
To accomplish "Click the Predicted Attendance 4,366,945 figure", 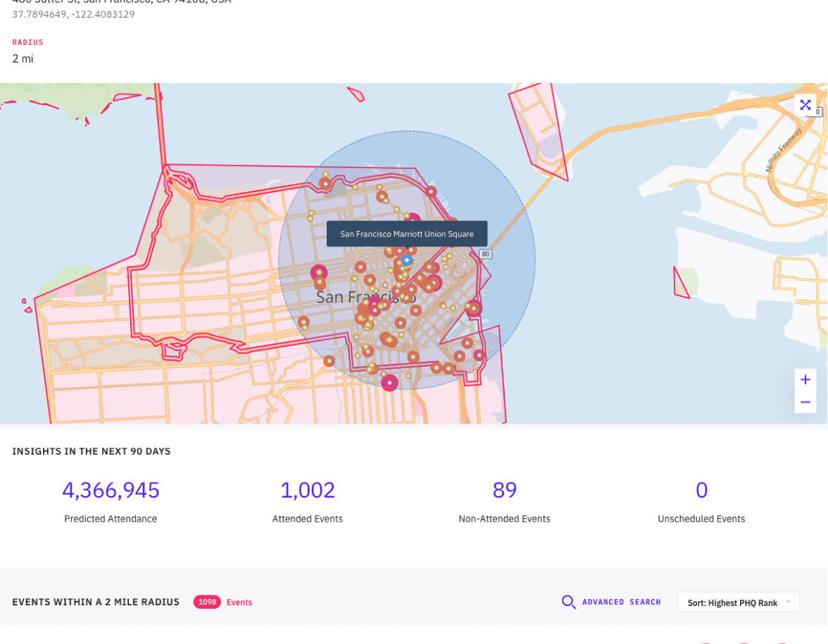I will pos(111,490).
